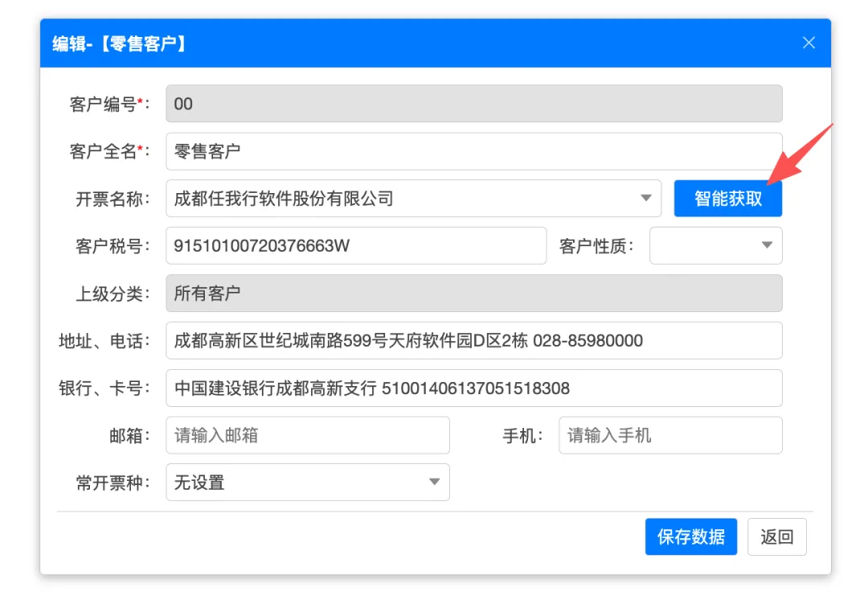Click the 常开票种 field label
868x604 pixels.
tap(112, 483)
